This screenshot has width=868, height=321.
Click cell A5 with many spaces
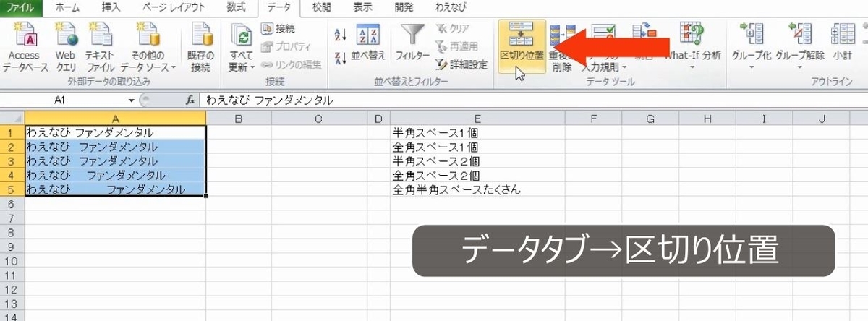(116, 189)
